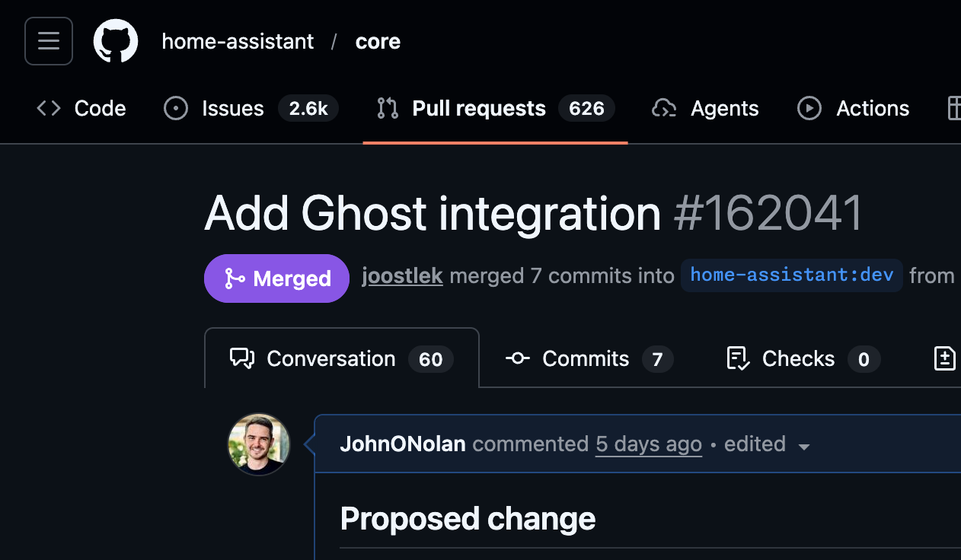Image resolution: width=961 pixels, height=560 pixels.
Task: Click JohnONolan's avatar thumbnail
Action: pos(259,444)
